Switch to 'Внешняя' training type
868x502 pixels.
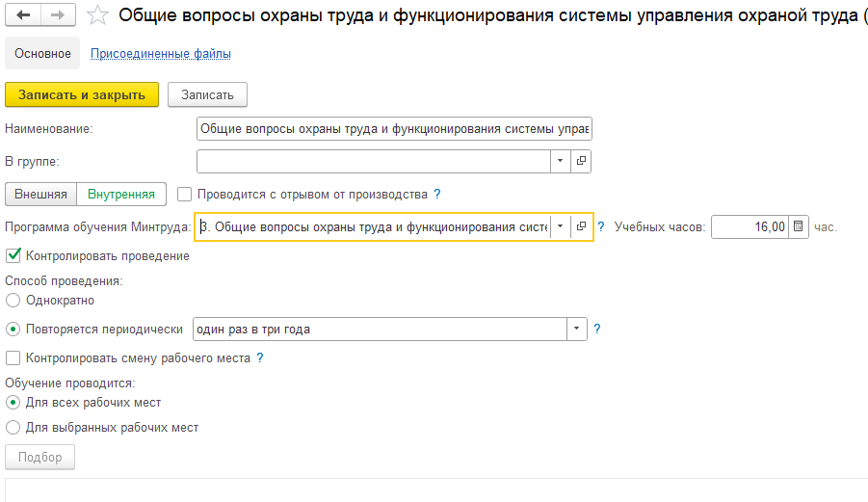coord(41,195)
